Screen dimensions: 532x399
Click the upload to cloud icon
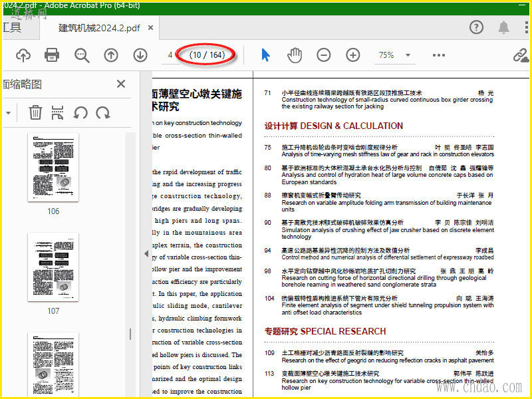[x=23, y=55]
